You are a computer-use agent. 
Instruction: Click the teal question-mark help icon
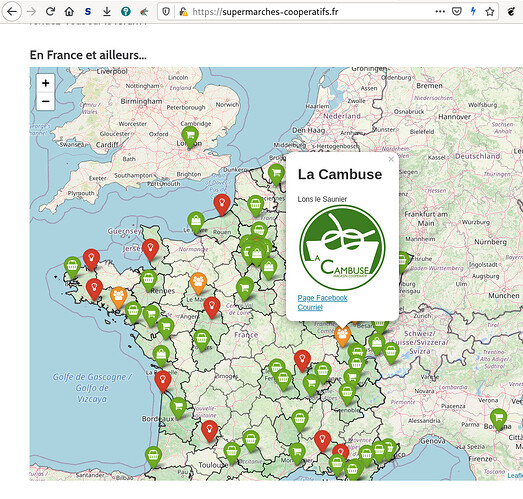coord(126,12)
